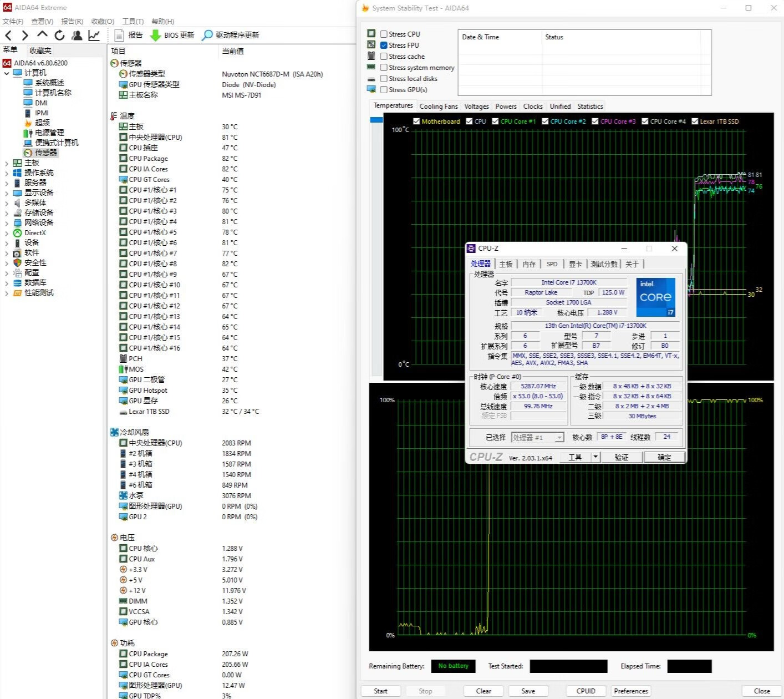
Task: Enable Stress system memory checkbox
Action: [x=384, y=67]
